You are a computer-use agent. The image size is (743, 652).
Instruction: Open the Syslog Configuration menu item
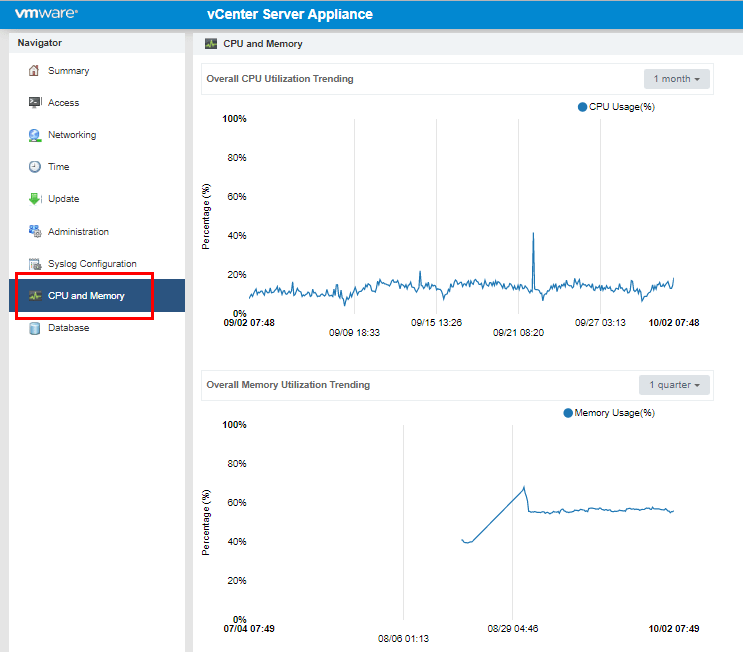tap(92, 264)
